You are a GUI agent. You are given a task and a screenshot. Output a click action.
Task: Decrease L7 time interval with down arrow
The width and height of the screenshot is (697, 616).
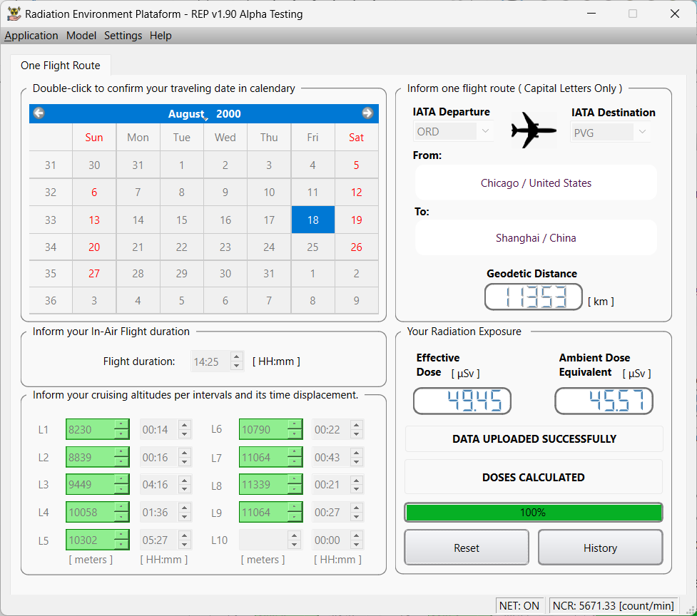click(357, 462)
